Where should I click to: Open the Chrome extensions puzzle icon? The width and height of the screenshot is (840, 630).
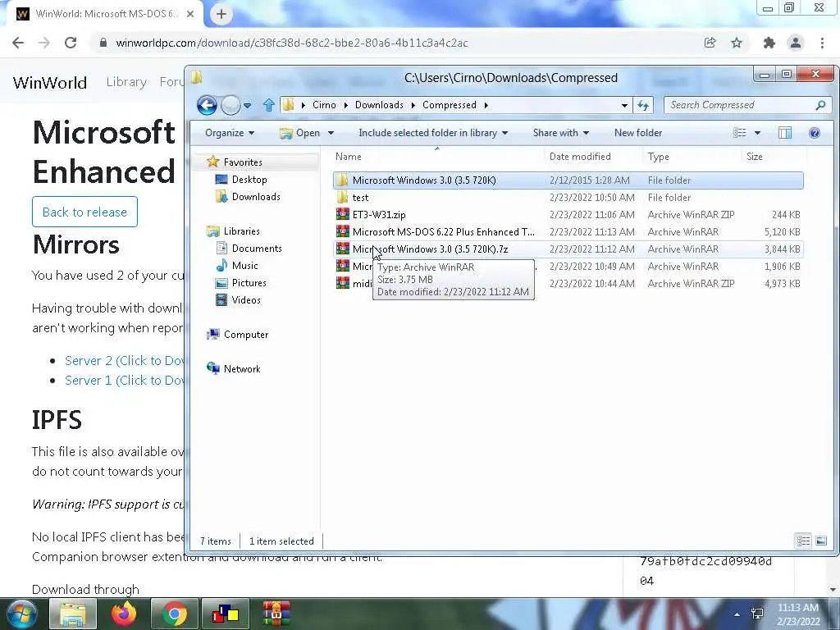point(769,43)
